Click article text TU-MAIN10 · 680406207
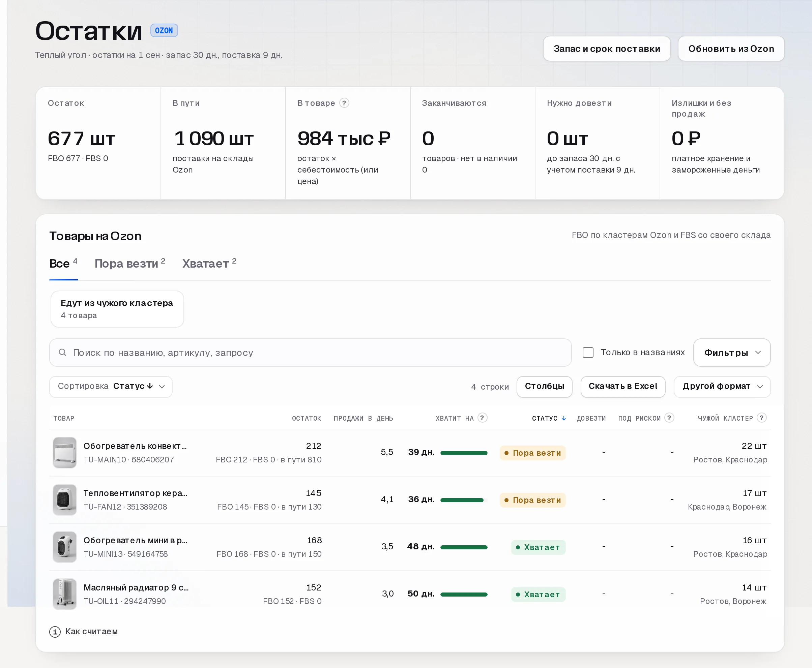This screenshot has height=668, width=812. (x=128, y=459)
